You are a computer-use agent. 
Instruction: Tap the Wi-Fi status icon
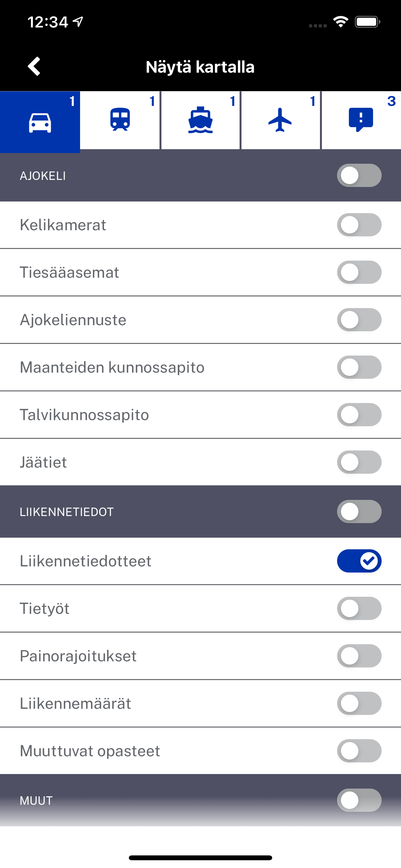point(341,22)
